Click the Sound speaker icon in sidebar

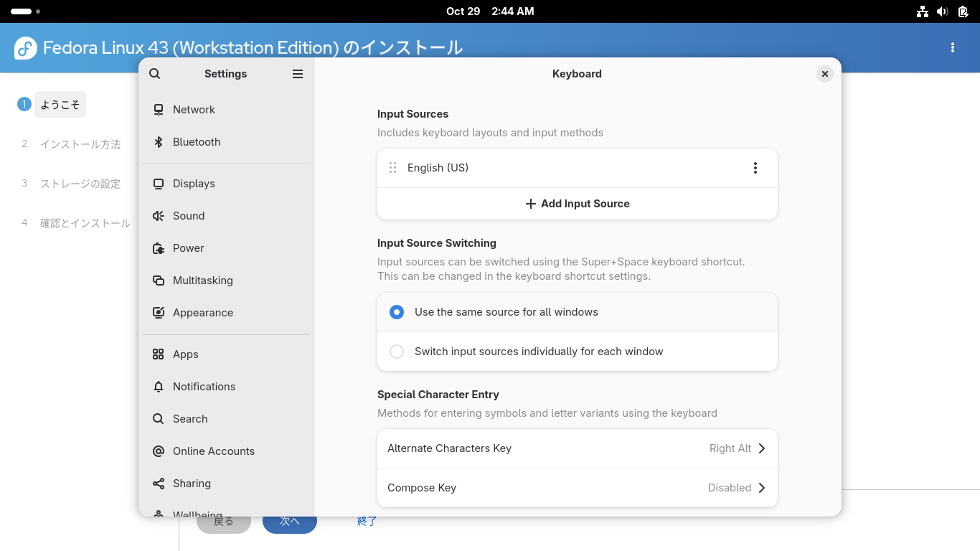pyautogui.click(x=159, y=216)
